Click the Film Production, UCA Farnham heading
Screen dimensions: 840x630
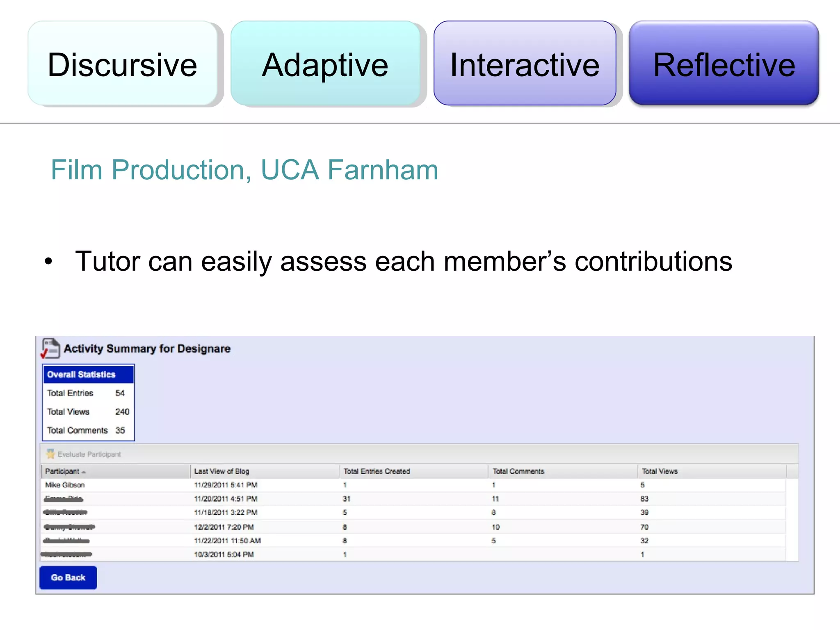point(244,170)
